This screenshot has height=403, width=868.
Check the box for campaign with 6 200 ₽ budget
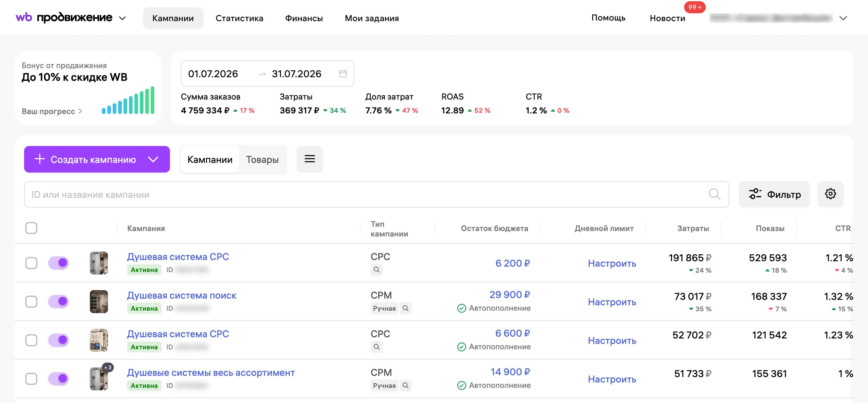click(31, 263)
